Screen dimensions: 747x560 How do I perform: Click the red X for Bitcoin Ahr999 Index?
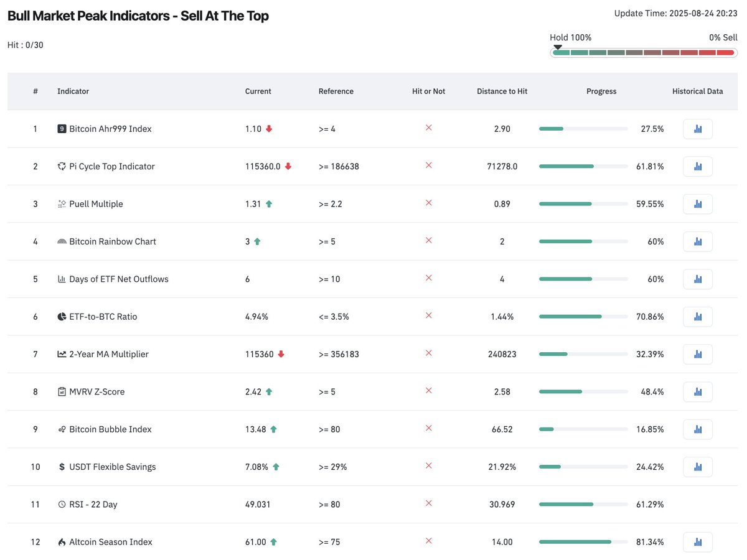tap(428, 128)
